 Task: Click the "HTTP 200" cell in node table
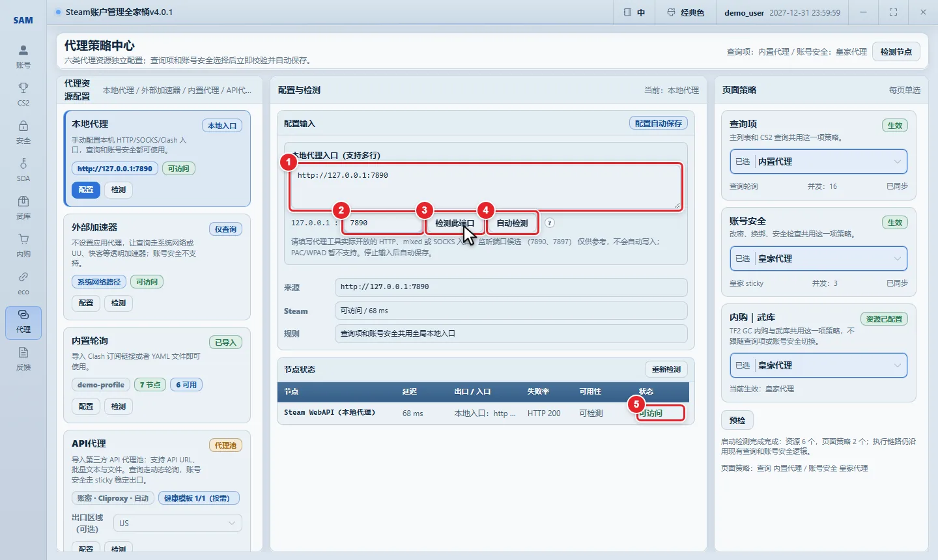tap(544, 413)
